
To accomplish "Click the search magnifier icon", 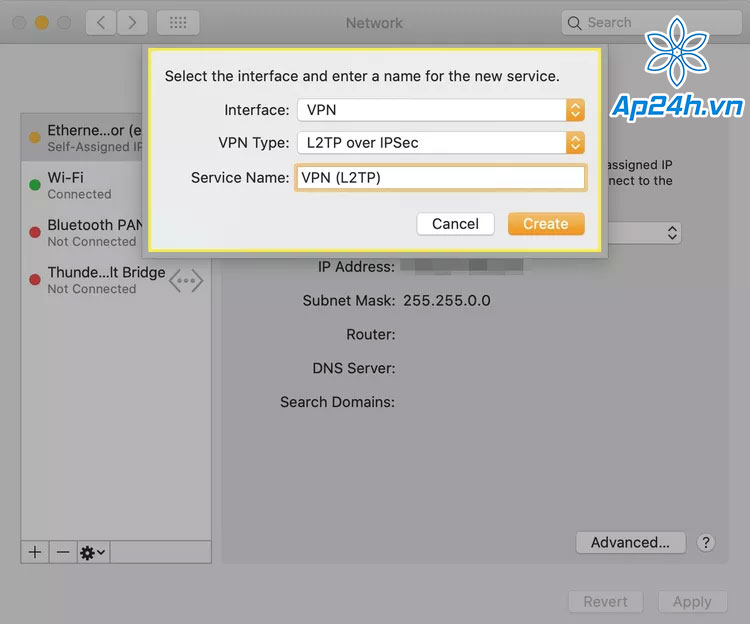I will (x=574, y=23).
